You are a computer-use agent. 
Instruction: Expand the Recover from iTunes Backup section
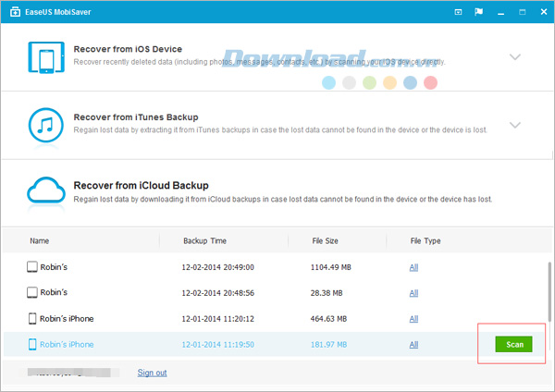tap(514, 125)
